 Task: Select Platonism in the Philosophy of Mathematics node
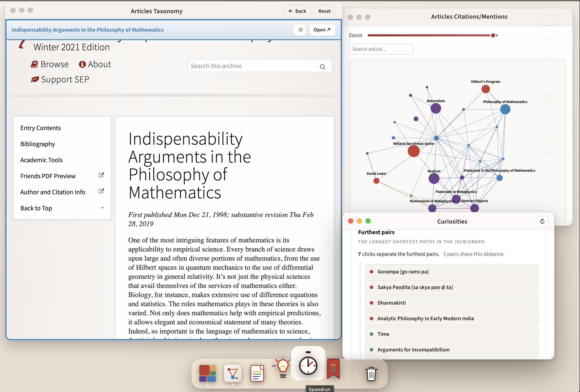coord(499,178)
